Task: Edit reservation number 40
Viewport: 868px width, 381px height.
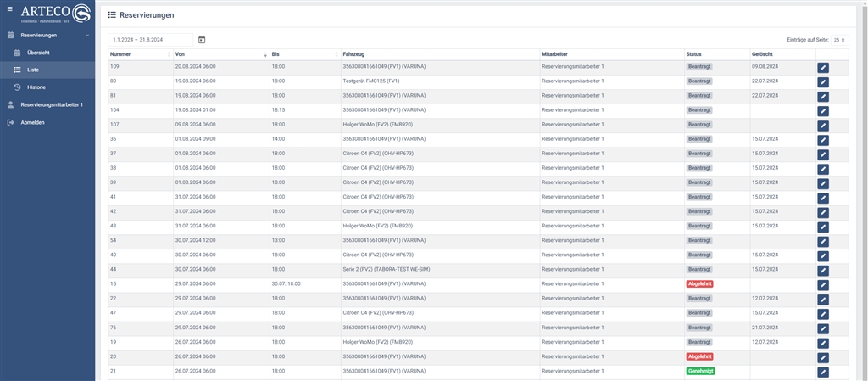Action: [x=822, y=256]
